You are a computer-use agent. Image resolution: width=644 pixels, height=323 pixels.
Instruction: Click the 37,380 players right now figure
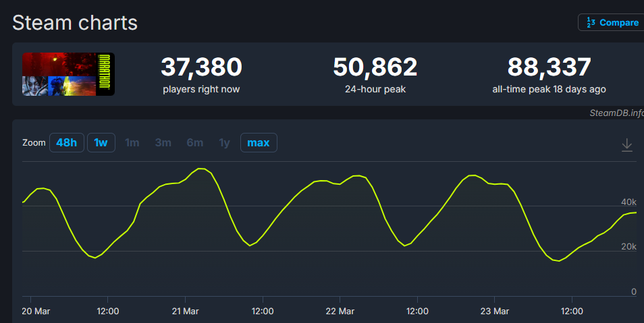(x=201, y=67)
